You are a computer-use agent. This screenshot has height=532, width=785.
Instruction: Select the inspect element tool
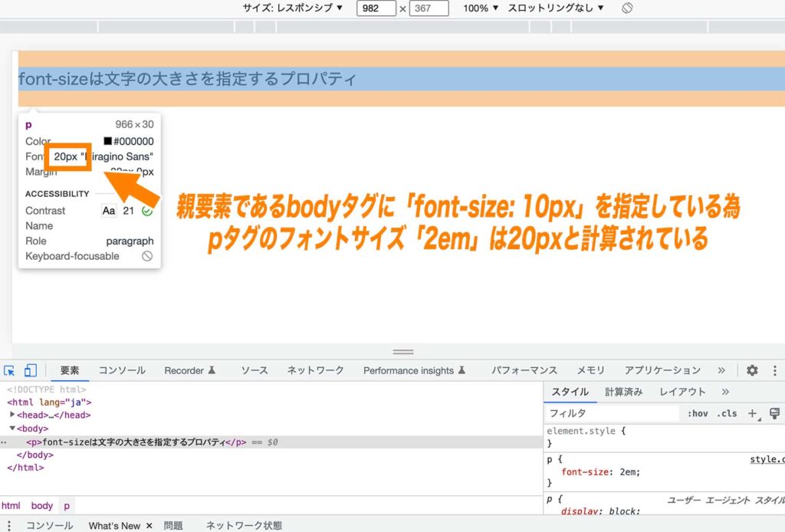coord(11,370)
